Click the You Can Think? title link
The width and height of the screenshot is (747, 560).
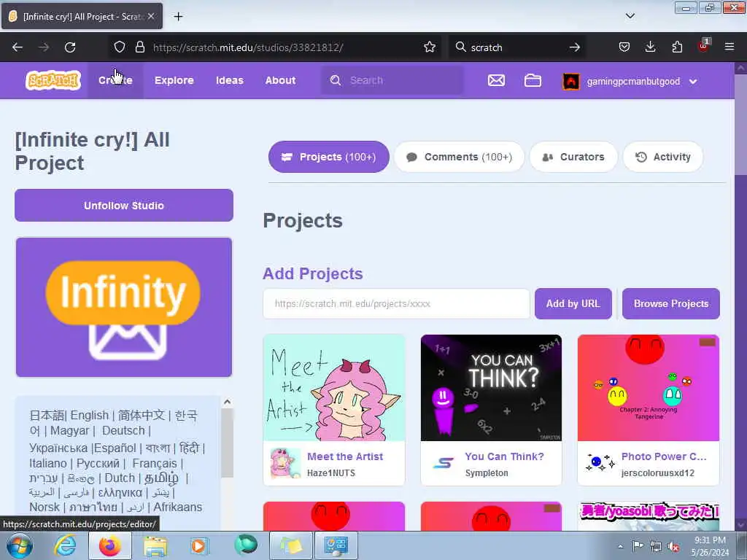pyautogui.click(x=504, y=456)
